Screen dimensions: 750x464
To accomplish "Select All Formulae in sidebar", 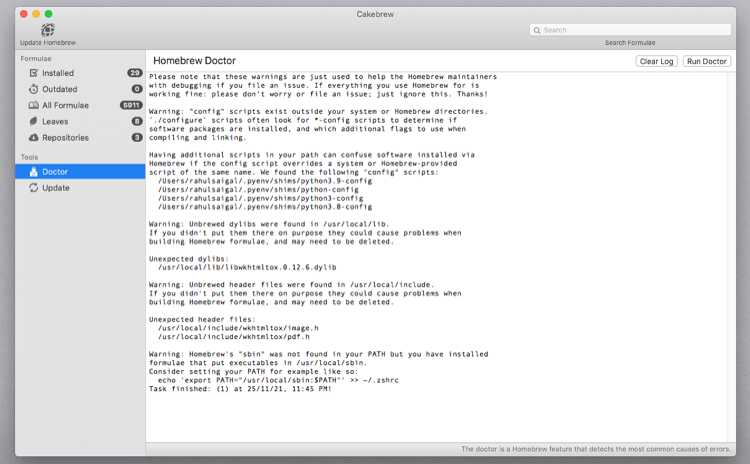I will click(80, 105).
